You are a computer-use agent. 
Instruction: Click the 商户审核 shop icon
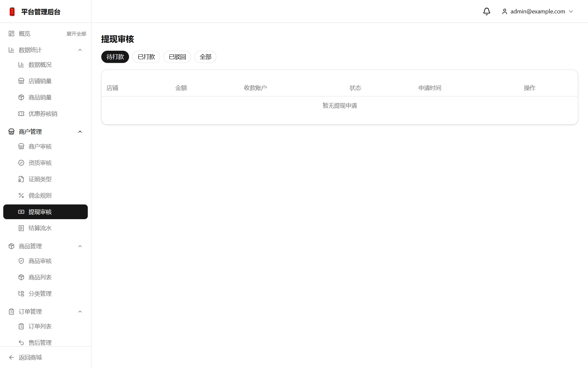[21, 147]
